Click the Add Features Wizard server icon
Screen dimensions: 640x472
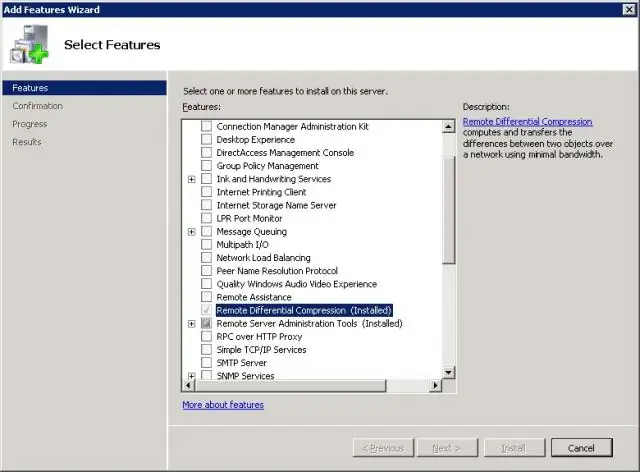point(32,44)
